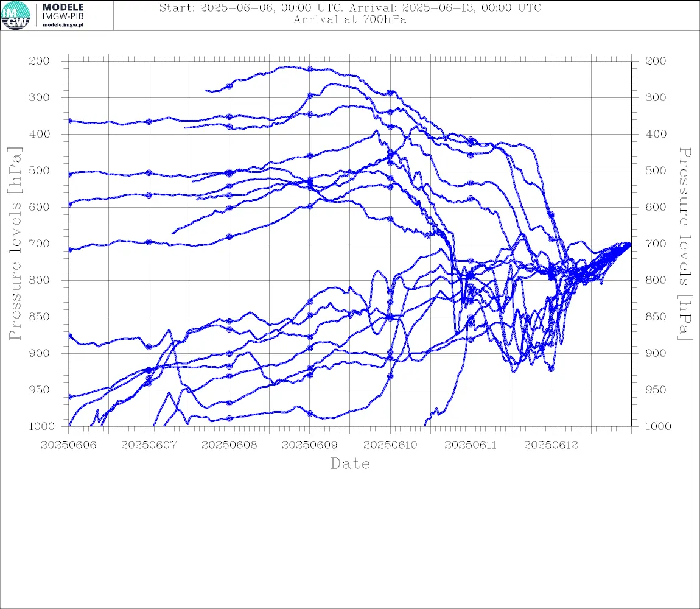The image size is (700, 609).
Task: Click the highest trajectory marker on 20250609
Action: pyautogui.click(x=310, y=69)
